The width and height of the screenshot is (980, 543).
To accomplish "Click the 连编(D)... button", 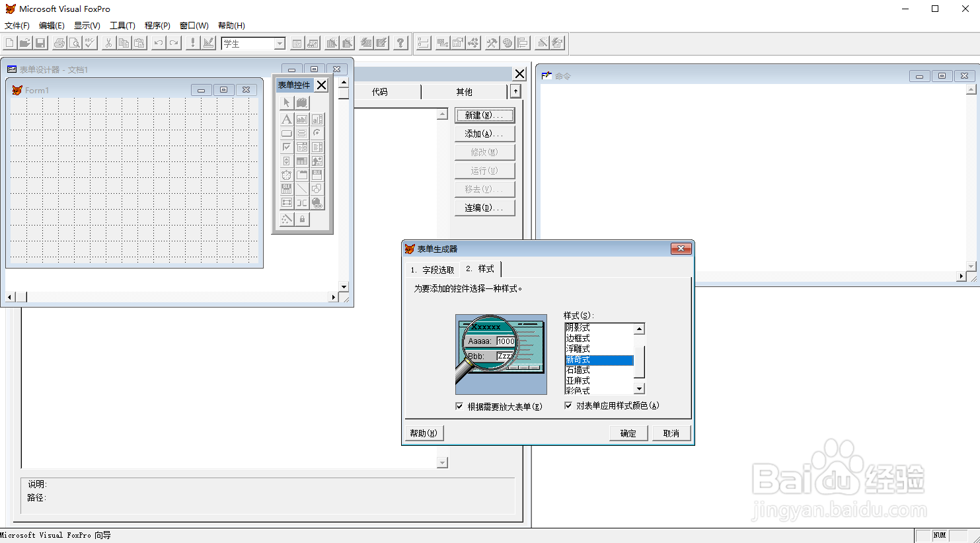I will point(484,208).
